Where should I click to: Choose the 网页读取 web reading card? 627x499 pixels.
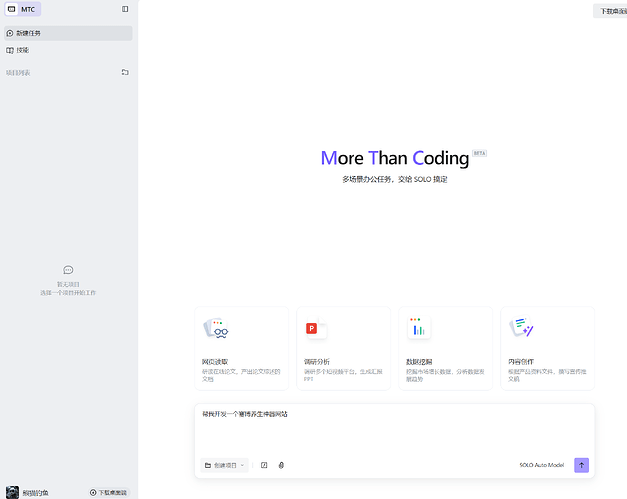(242, 348)
